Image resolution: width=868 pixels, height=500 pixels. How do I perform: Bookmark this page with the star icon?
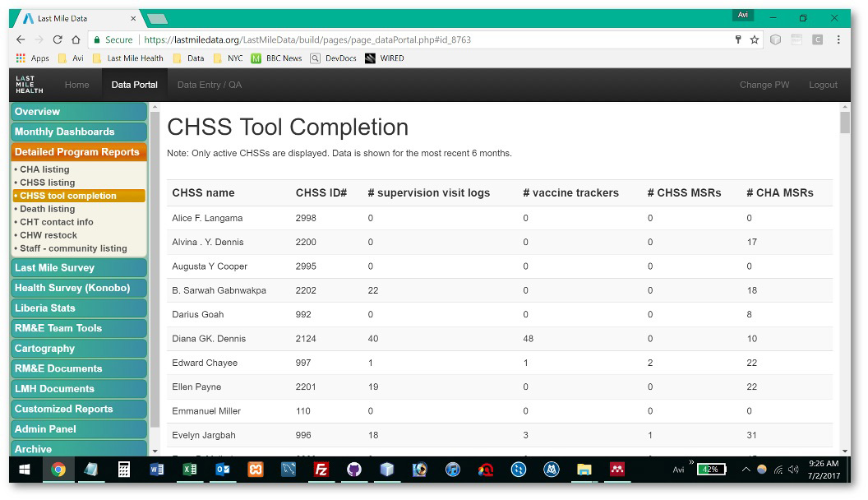(754, 39)
